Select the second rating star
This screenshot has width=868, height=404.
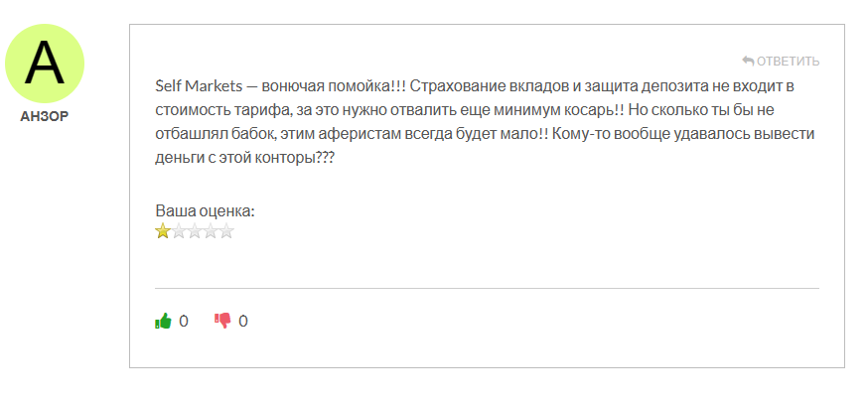tap(178, 230)
